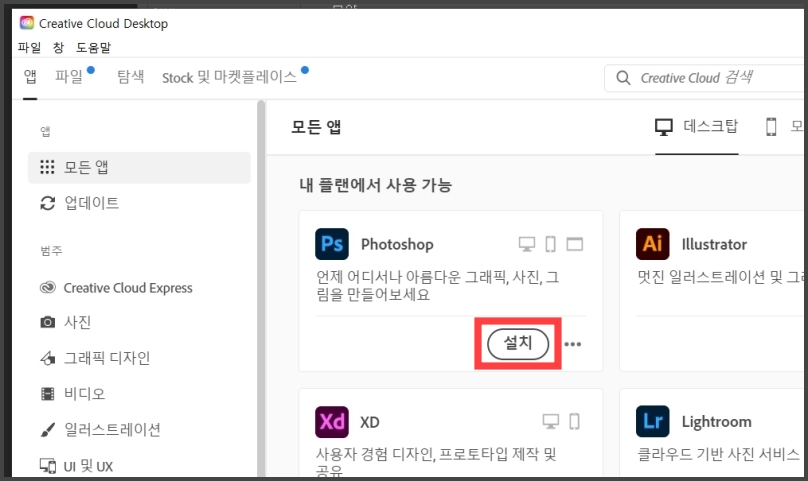Click the XD app icon
808x481 pixels.
coord(332,422)
